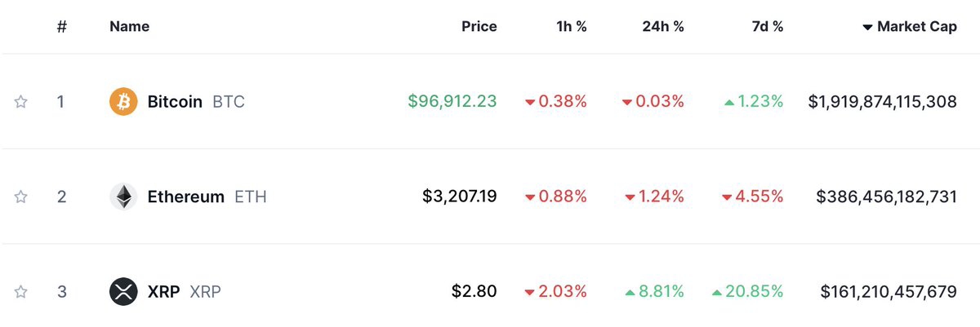Sort by the rank # column header
This screenshot has width=980, height=327.
point(61,26)
